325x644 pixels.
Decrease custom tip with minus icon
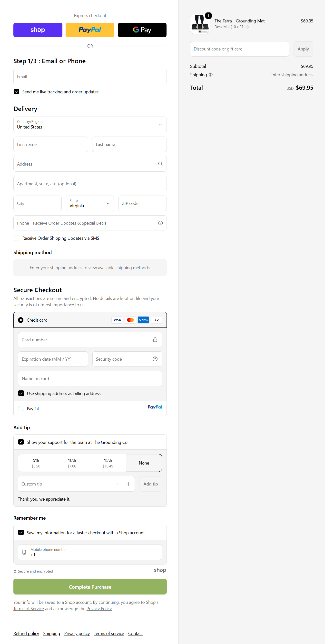coord(118,484)
